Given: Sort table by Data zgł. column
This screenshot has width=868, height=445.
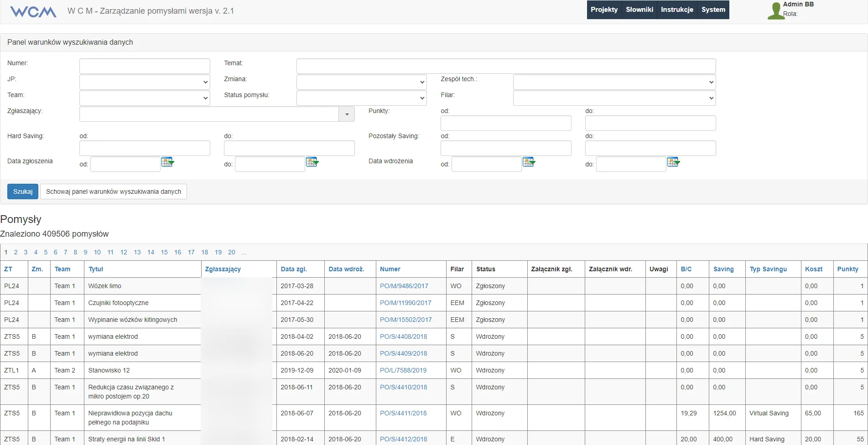Looking at the screenshot, I should pyautogui.click(x=294, y=269).
